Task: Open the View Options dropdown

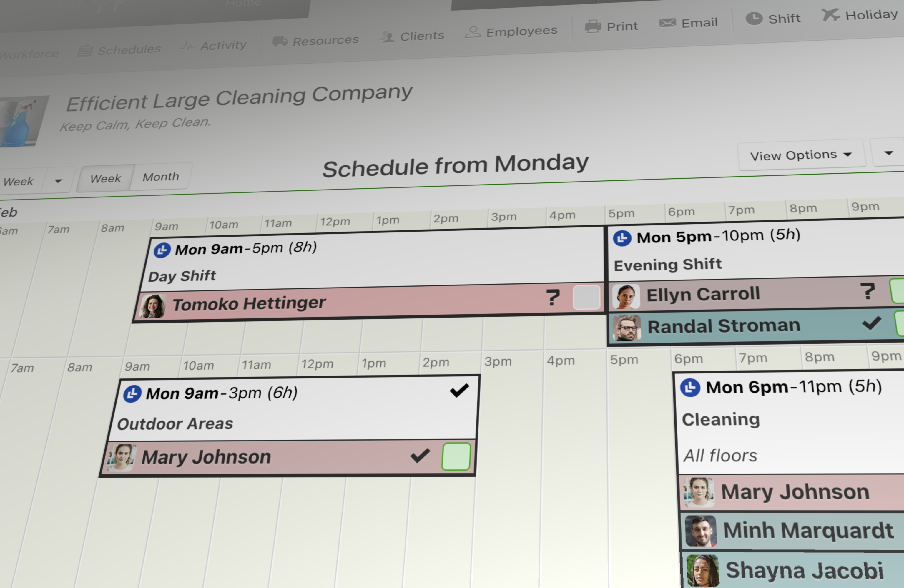Action: click(801, 155)
